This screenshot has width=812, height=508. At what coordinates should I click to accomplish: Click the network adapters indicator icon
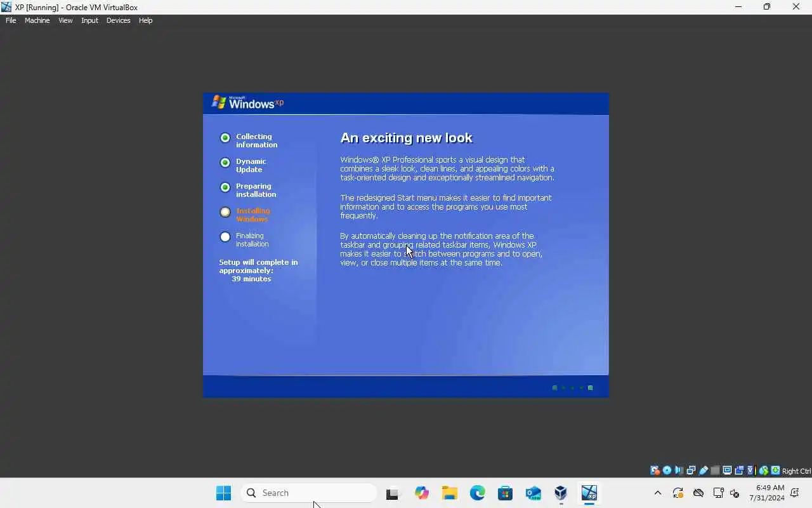coord(691,471)
